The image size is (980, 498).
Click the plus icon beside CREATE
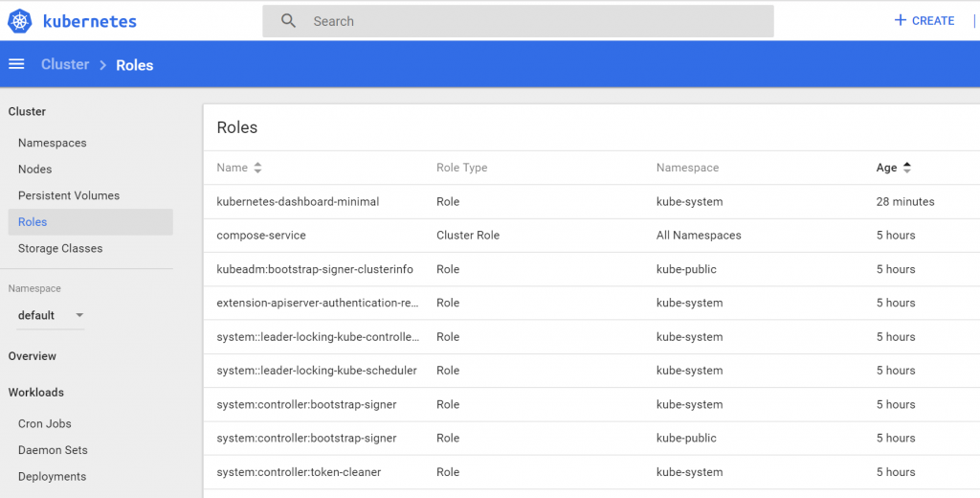pyautogui.click(x=900, y=20)
